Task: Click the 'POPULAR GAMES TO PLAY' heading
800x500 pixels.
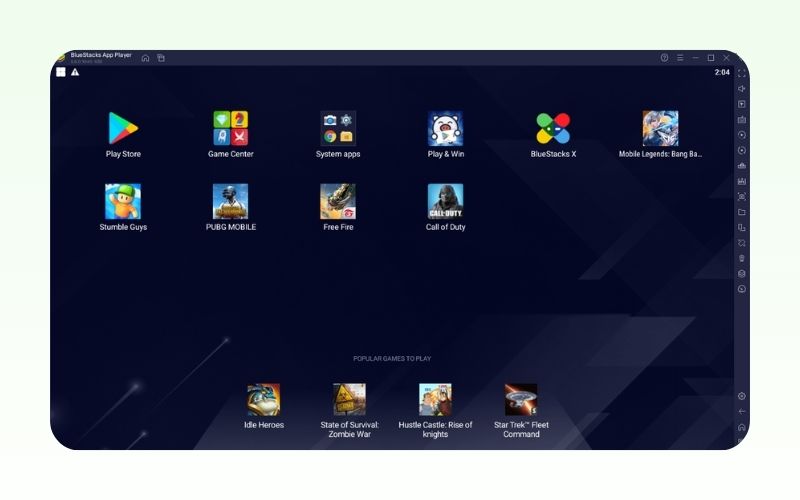Action: 392,359
